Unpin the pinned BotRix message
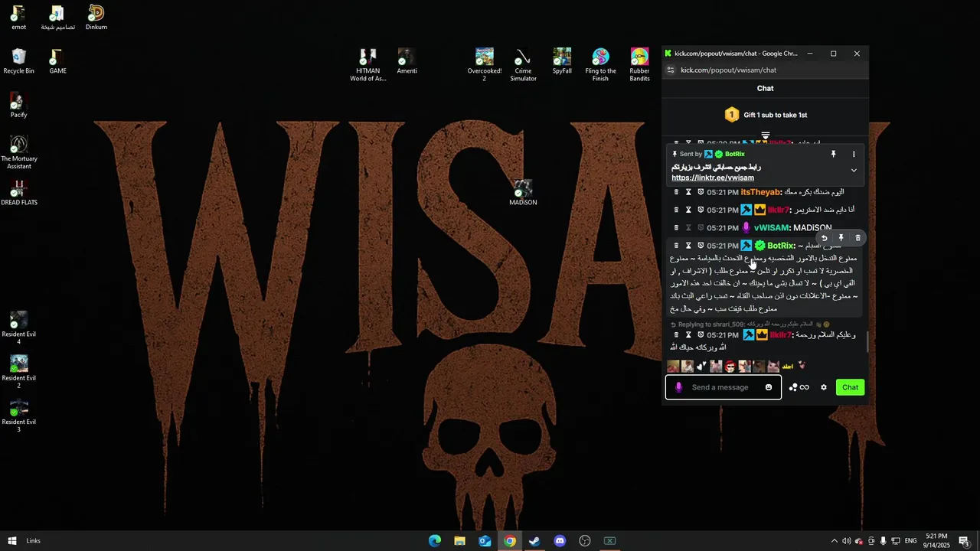The height and width of the screenshot is (551, 980). pos(833,154)
